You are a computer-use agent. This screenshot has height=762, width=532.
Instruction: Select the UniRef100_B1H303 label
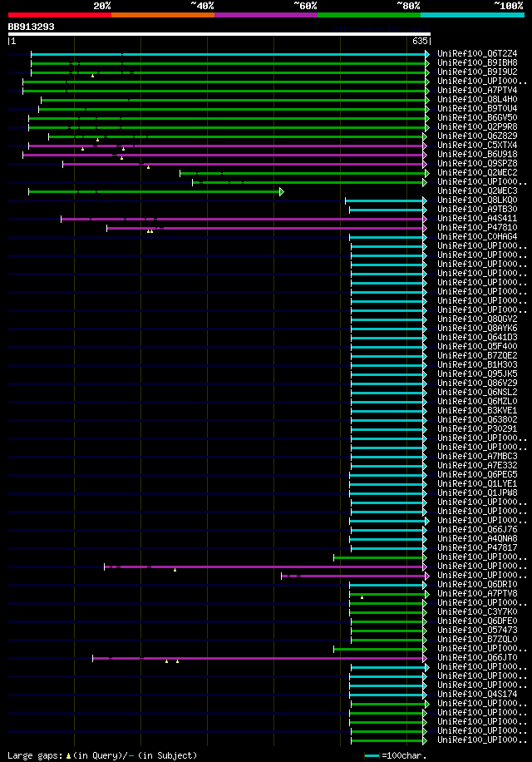click(477, 364)
